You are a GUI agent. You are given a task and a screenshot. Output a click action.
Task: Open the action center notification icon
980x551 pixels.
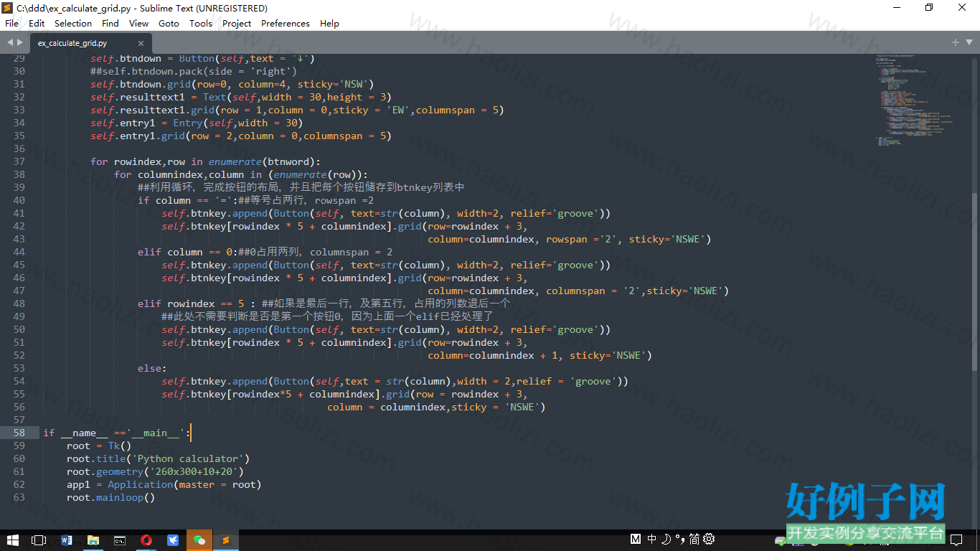point(956,540)
